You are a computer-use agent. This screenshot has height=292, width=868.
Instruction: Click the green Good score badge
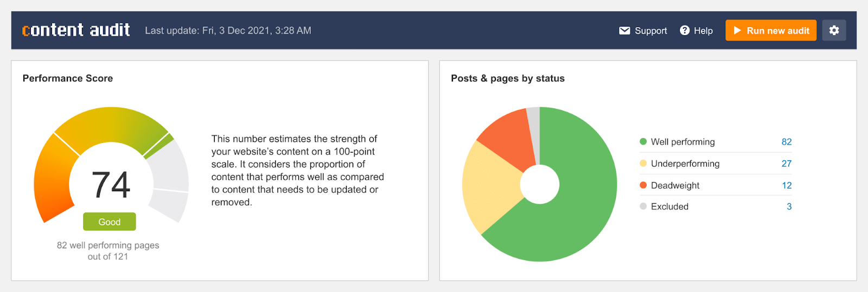(x=110, y=222)
